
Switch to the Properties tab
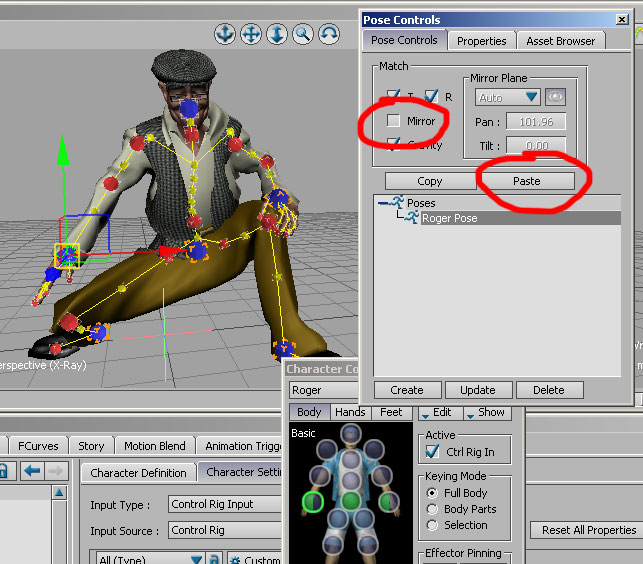click(x=481, y=41)
